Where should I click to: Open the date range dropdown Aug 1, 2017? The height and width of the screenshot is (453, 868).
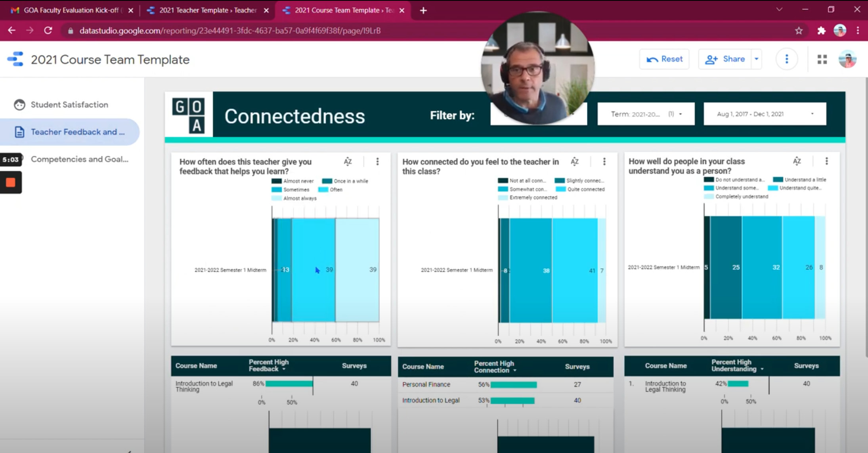(765, 114)
